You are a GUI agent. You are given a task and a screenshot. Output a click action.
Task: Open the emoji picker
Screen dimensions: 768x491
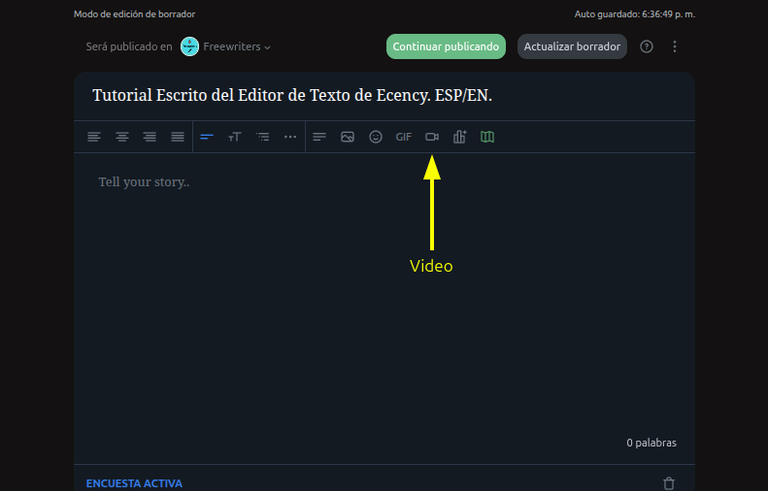click(x=376, y=137)
